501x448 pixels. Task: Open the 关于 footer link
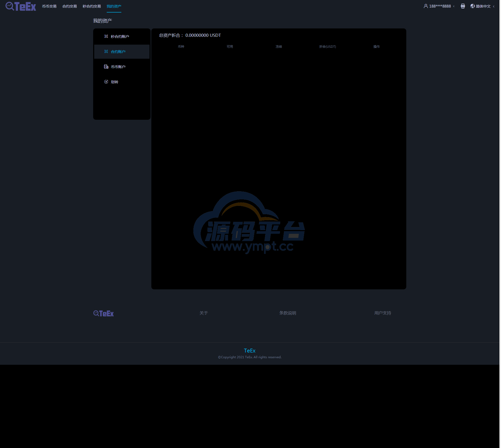click(x=204, y=313)
